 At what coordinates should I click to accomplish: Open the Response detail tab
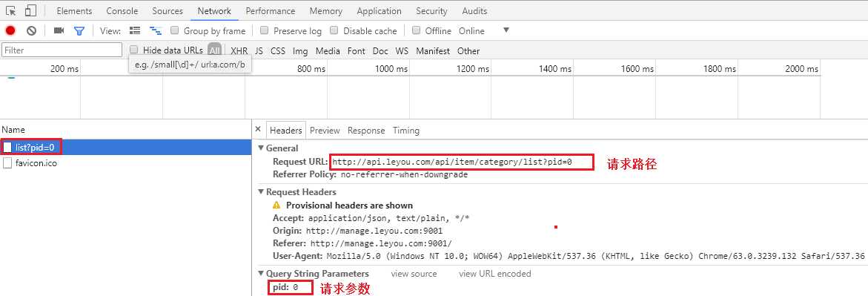(x=366, y=131)
